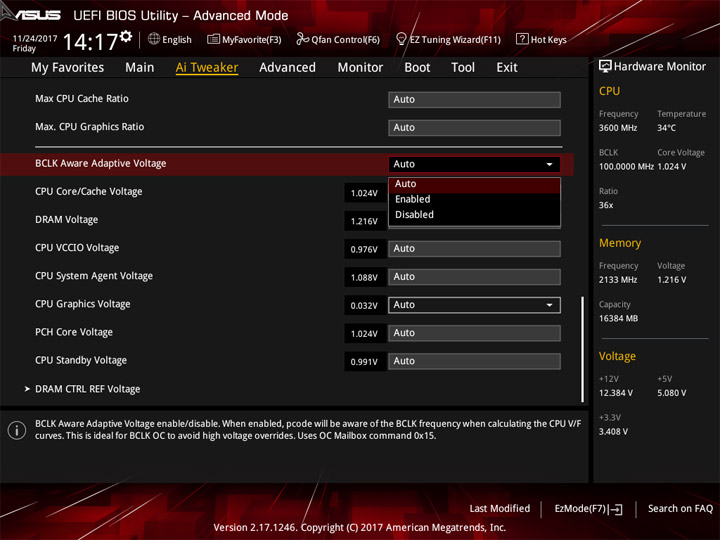Click the 0.032V CPU Graphics value
The image size is (720, 540).
point(364,306)
